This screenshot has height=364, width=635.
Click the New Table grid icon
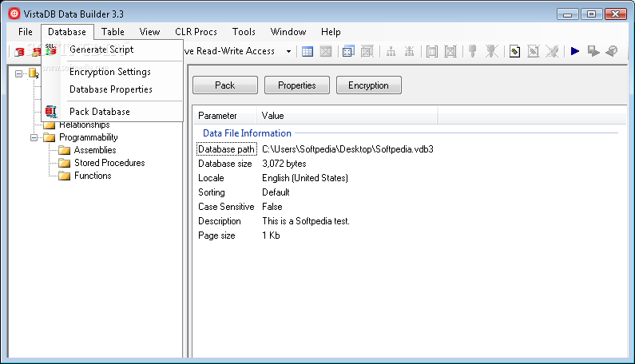pyautogui.click(x=308, y=51)
